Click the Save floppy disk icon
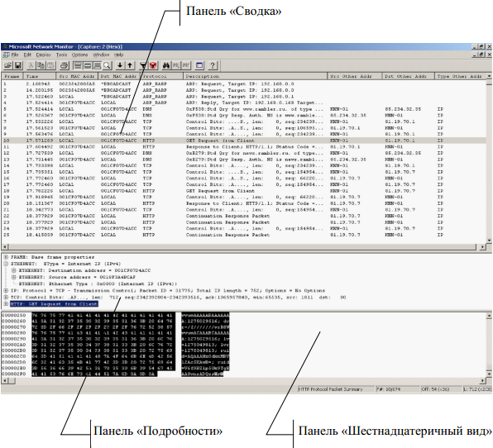 coord(18,65)
